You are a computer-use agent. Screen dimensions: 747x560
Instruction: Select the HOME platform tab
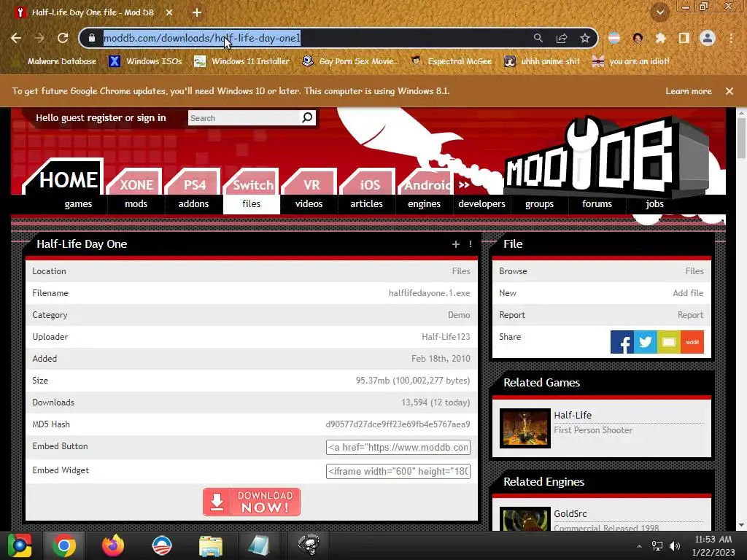point(66,179)
